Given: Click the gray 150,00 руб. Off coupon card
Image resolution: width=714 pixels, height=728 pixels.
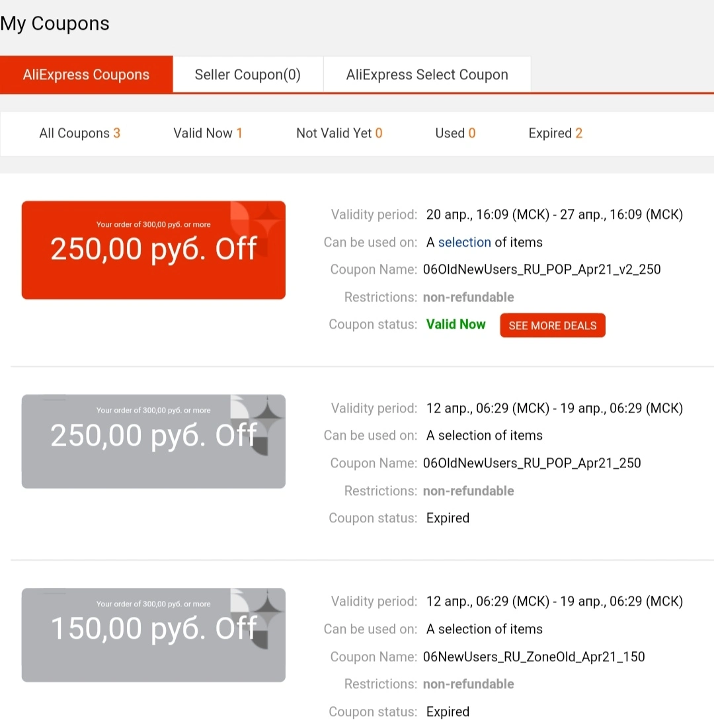Looking at the screenshot, I should click(153, 635).
